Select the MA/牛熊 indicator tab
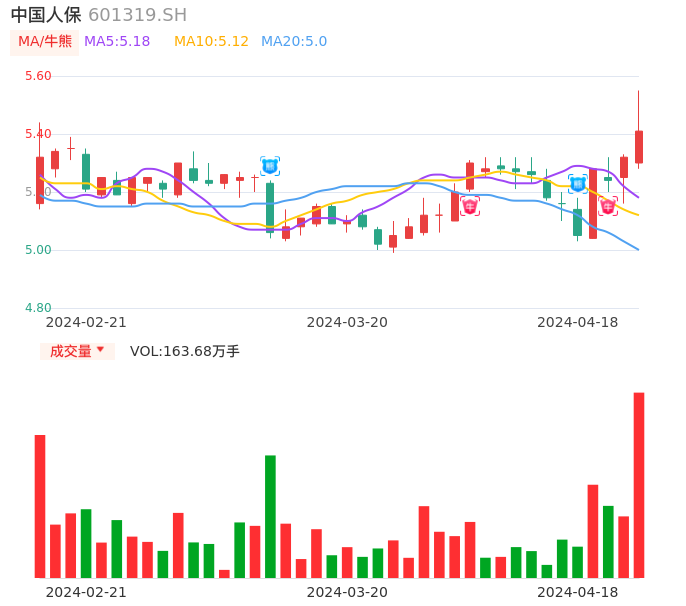 pyautogui.click(x=45, y=42)
